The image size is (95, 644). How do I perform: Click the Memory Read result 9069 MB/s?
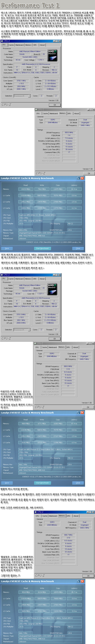[25, 423]
